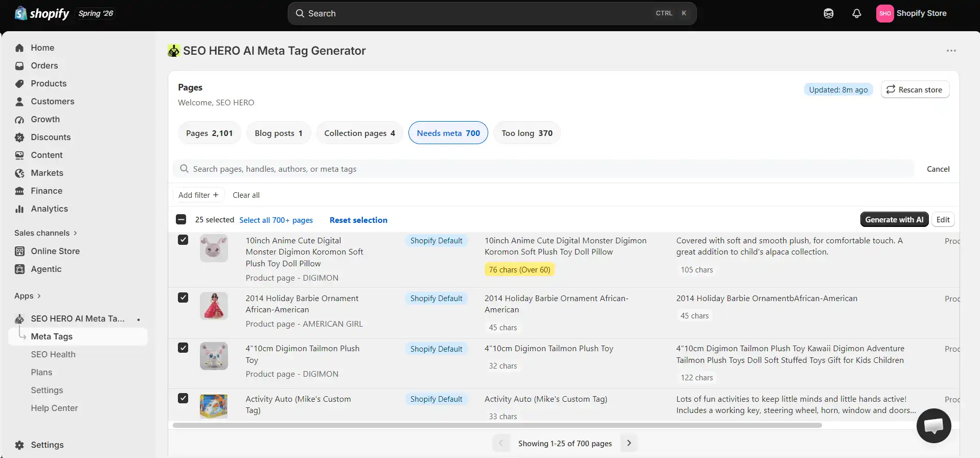Screen dimensions: 980x458
Task: Open the Tailmon plush product thumbnail
Action: tap(214, 356)
